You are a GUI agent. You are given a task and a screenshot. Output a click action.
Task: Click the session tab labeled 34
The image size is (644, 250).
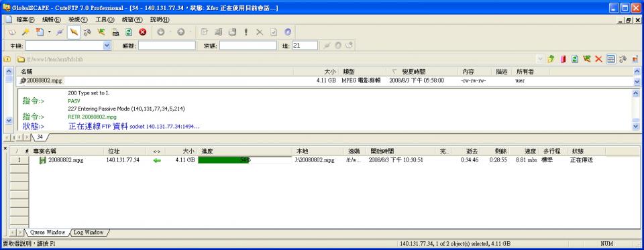(x=40, y=137)
